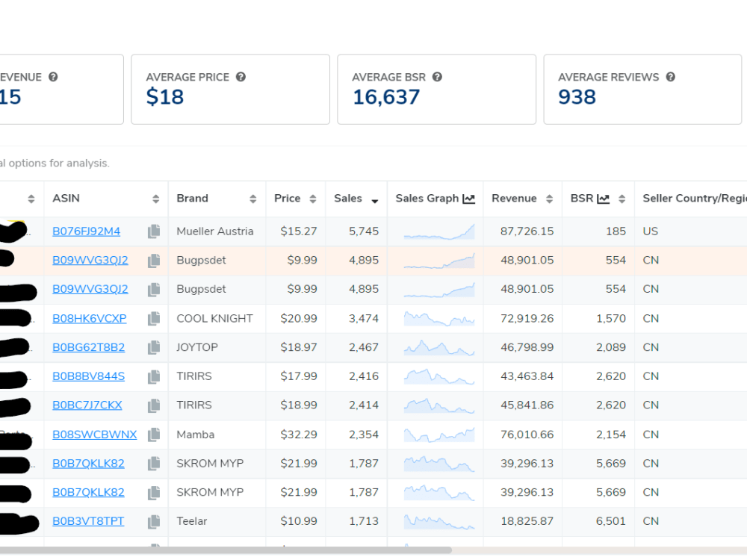This screenshot has height=560, width=747.
Task: Copy ASIN B0BG62T8B2 with copy icon
Action: (x=154, y=348)
